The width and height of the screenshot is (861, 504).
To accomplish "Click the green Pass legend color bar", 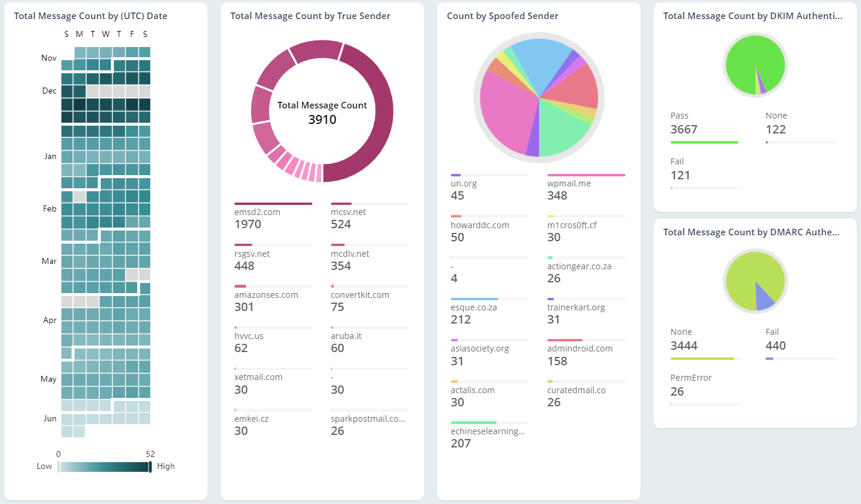I will [704, 142].
